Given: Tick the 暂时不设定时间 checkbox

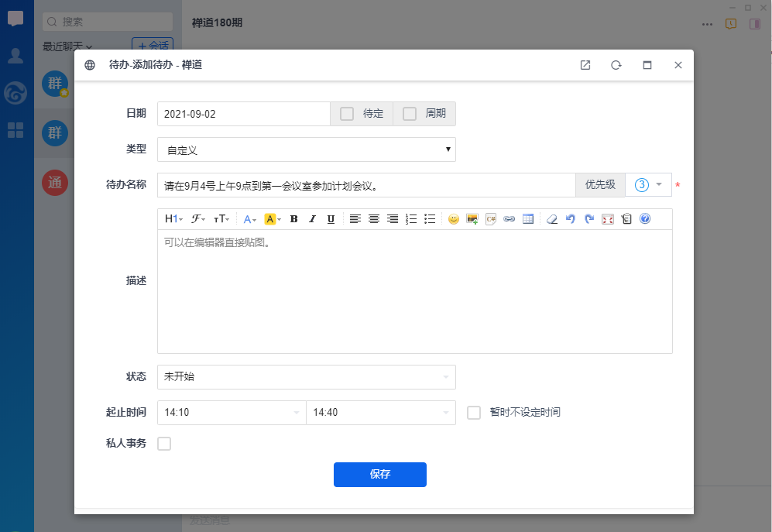Looking at the screenshot, I should click(x=474, y=413).
